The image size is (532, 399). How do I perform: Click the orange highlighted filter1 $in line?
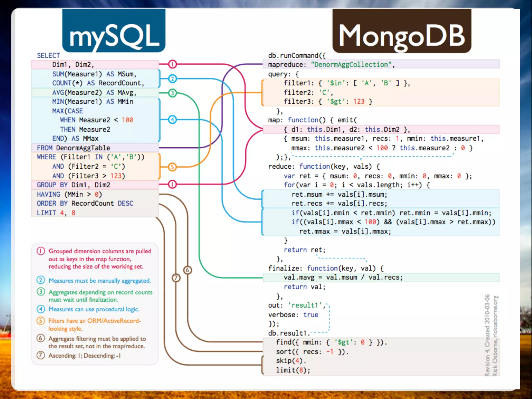[347, 83]
